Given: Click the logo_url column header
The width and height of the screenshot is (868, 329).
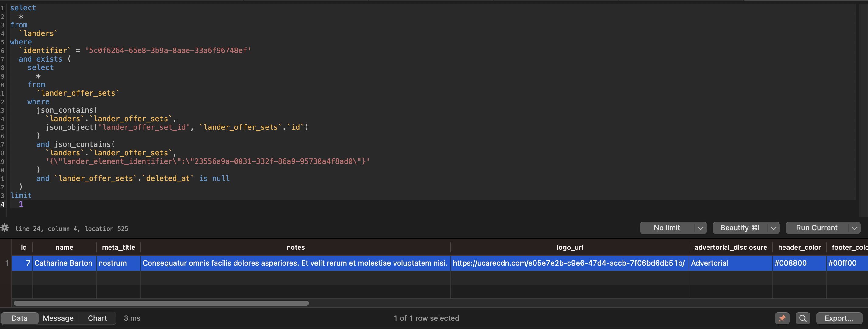Looking at the screenshot, I should [569, 247].
